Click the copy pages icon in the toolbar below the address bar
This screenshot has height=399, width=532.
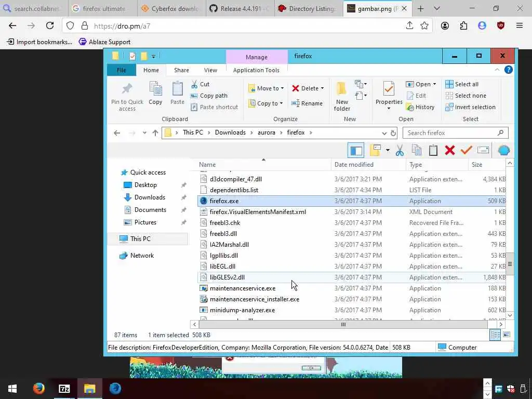point(417,150)
